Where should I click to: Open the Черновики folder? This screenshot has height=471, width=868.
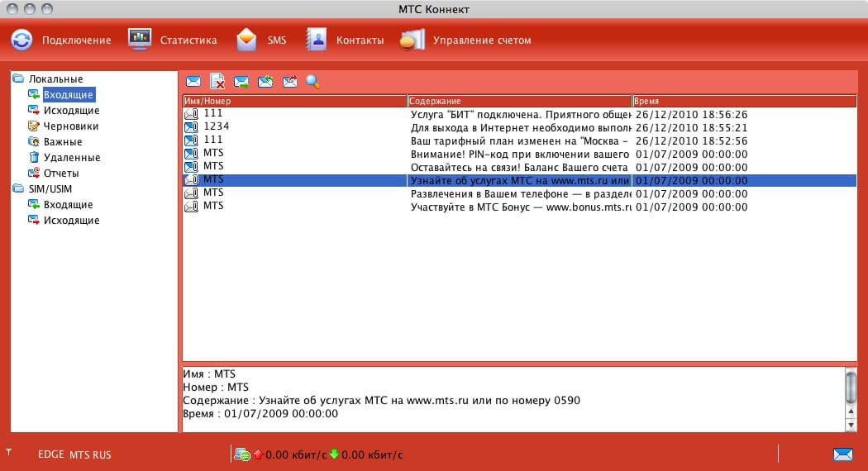71,126
